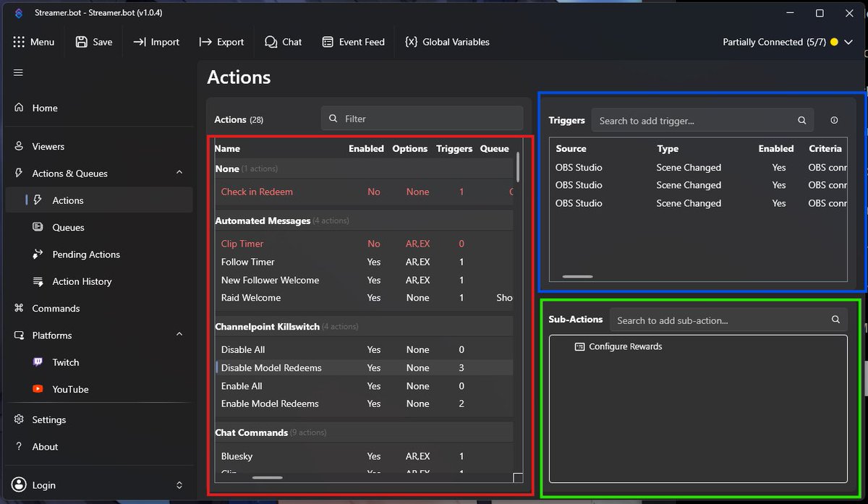Screen dimensions: 868x504
Task: Click the Export toolbar button
Action: (x=222, y=42)
